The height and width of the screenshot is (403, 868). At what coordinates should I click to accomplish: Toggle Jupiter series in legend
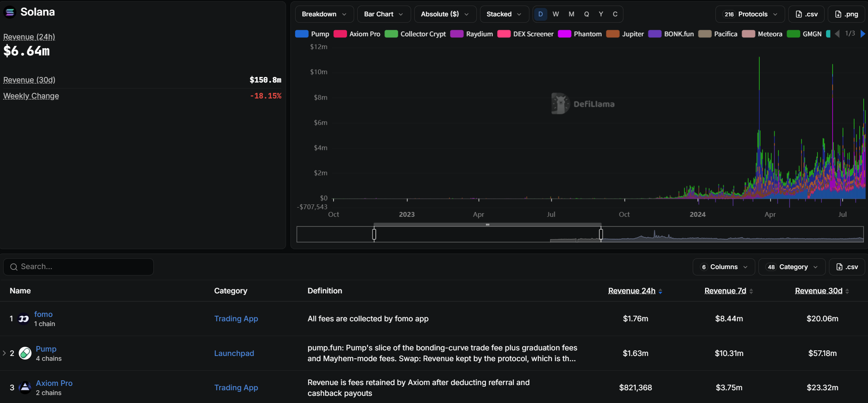(x=625, y=34)
